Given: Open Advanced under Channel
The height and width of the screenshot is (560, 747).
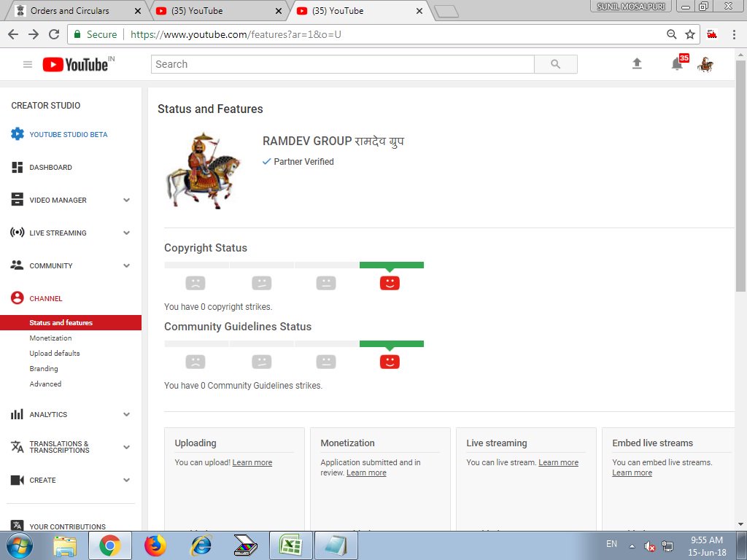Looking at the screenshot, I should (x=45, y=384).
